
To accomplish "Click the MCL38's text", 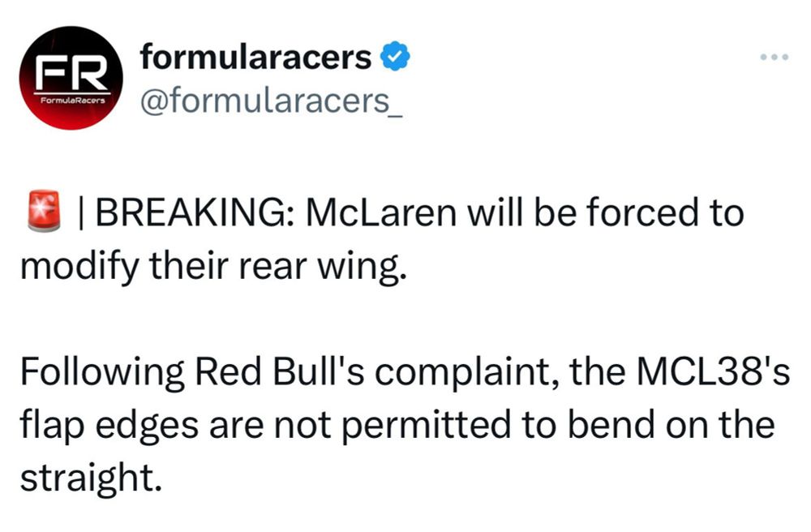I will coord(706,375).
